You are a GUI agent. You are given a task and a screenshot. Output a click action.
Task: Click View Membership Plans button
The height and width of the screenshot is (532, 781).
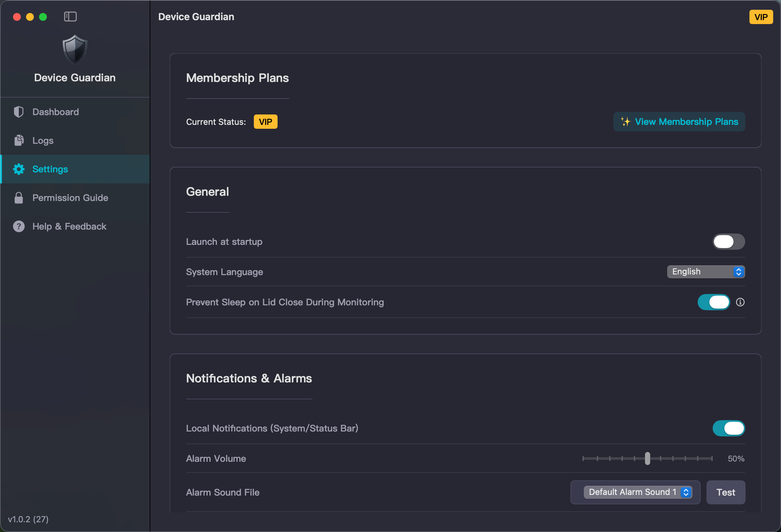point(679,122)
